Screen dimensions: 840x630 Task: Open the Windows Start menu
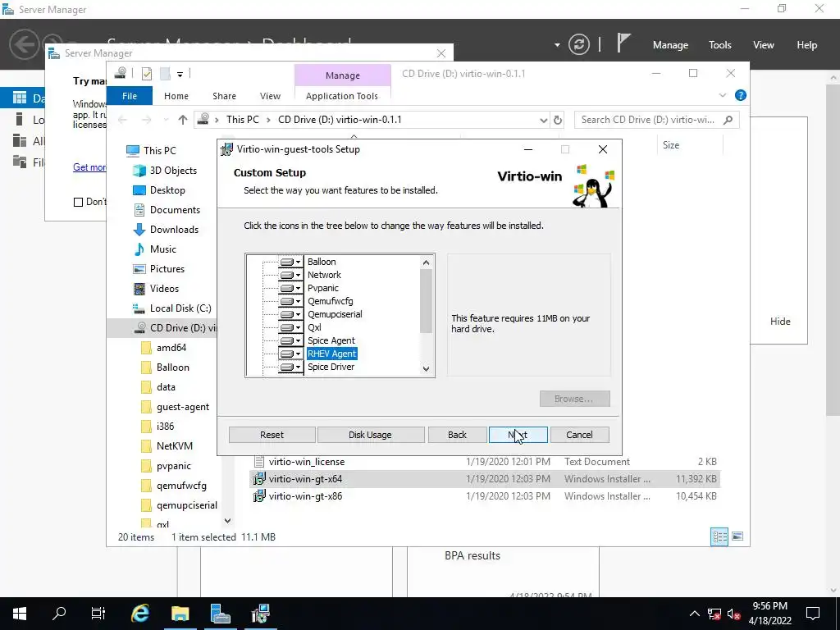point(20,614)
